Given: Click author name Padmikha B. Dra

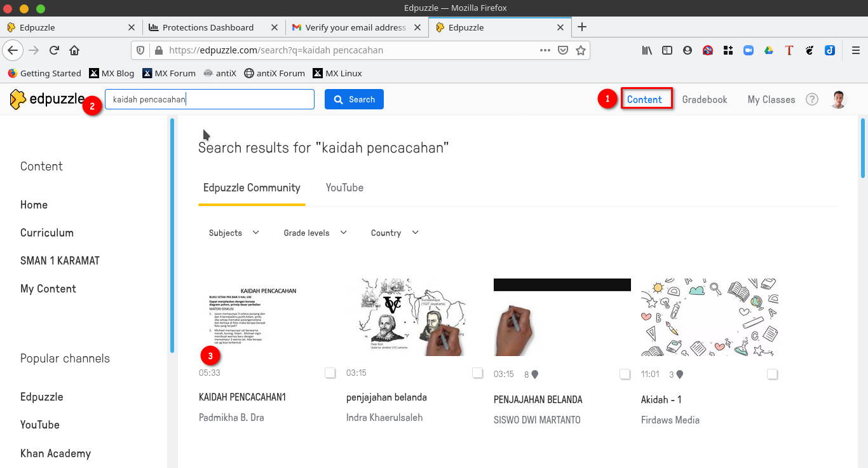Looking at the screenshot, I should click(x=231, y=418).
